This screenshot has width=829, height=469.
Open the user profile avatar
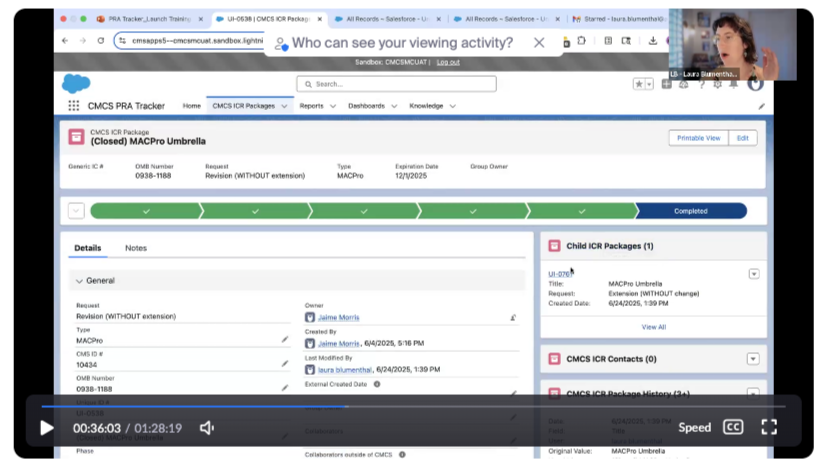[x=755, y=84]
